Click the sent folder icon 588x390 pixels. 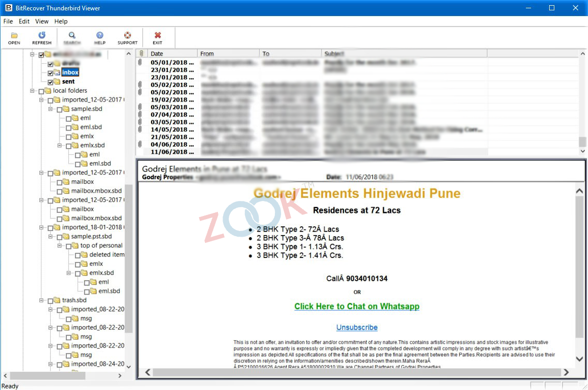point(56,81)
